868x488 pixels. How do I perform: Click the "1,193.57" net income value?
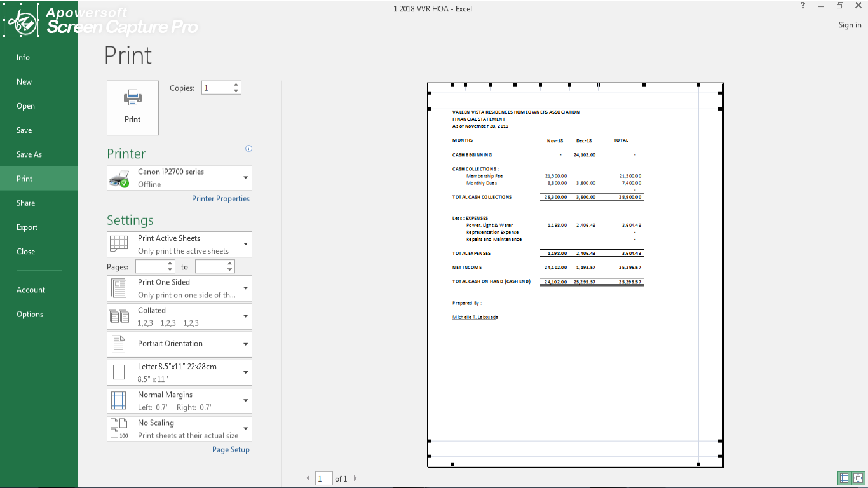pos(586,268)
